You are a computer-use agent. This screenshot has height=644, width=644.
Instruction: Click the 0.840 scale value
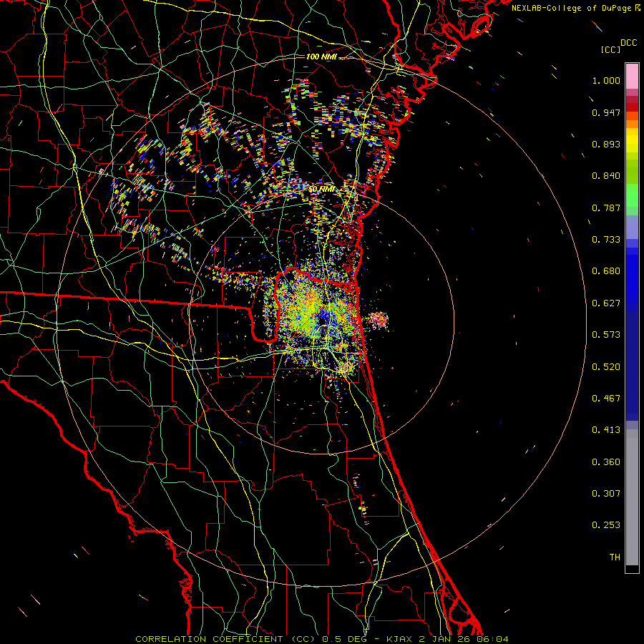606,176
